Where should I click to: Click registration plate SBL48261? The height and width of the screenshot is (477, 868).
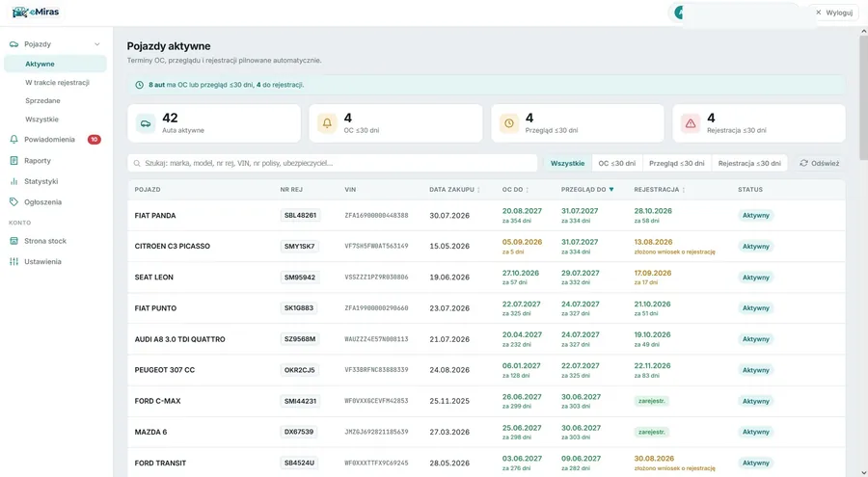pos(300,215)
